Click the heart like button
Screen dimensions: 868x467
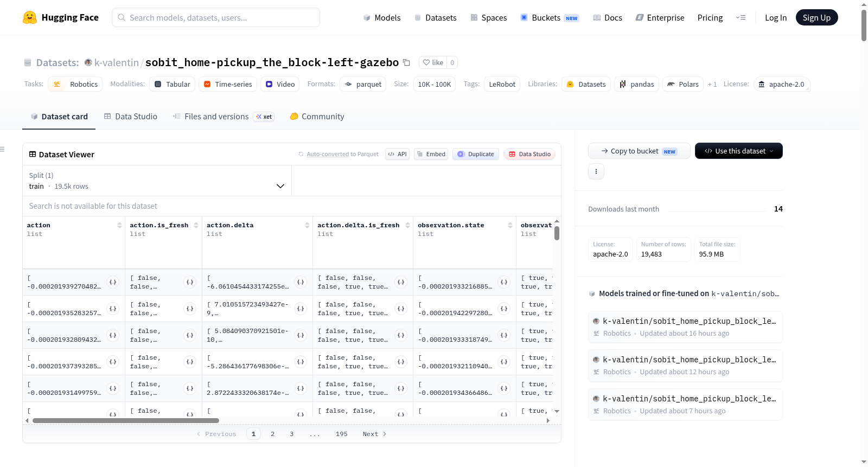(x=433, y=62)
